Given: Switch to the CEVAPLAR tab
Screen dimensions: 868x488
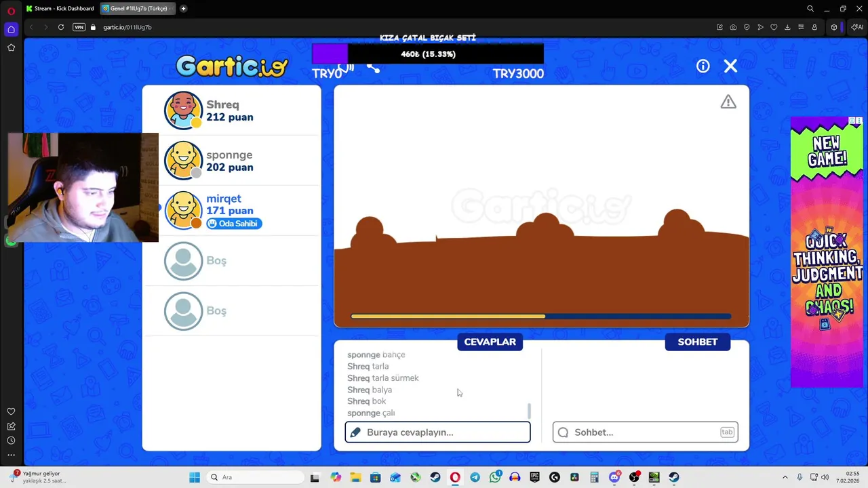Looking at the screenshot, I should coord(490,342).
